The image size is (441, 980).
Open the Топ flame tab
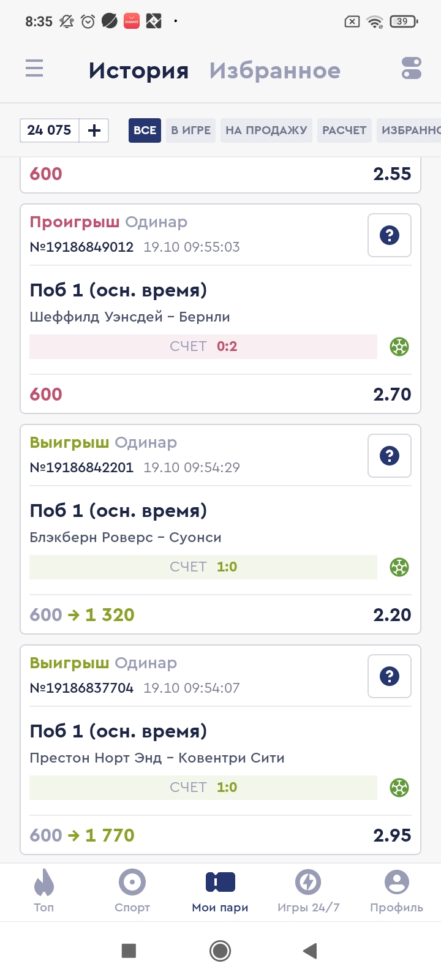tap(43, 891)
